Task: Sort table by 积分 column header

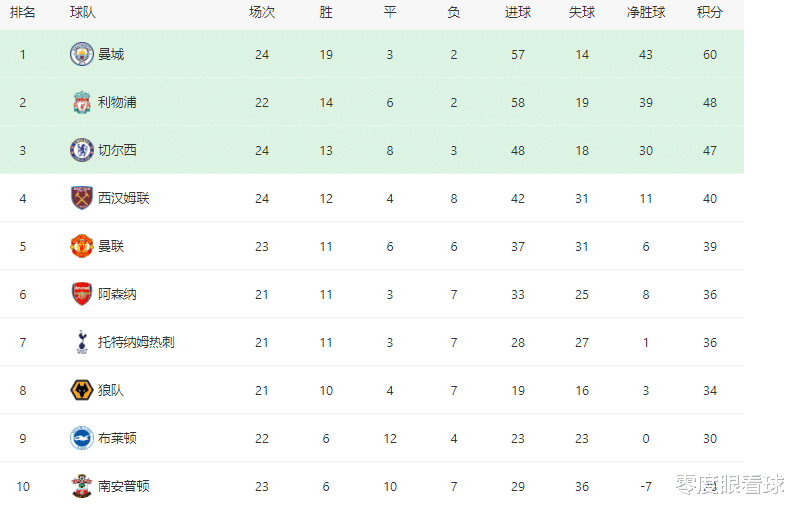Action: [x=710, y=12]
